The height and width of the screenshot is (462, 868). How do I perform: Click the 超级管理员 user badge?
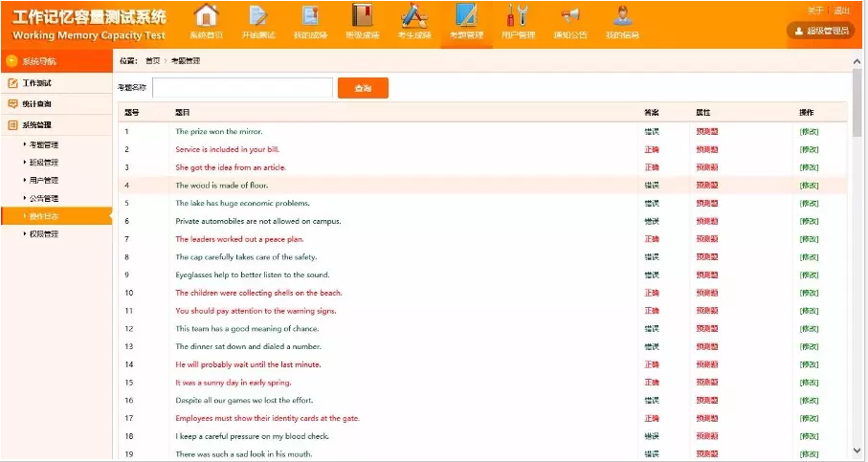click(x=821, y=31)
